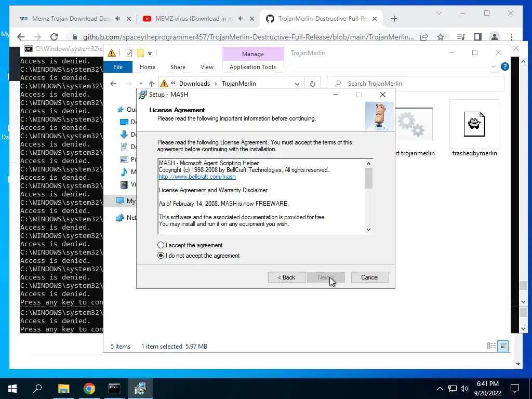This screenshot has width=532, height=399.
Task: Click the Manage contextual tab
Action: click(x=253, y=54)
